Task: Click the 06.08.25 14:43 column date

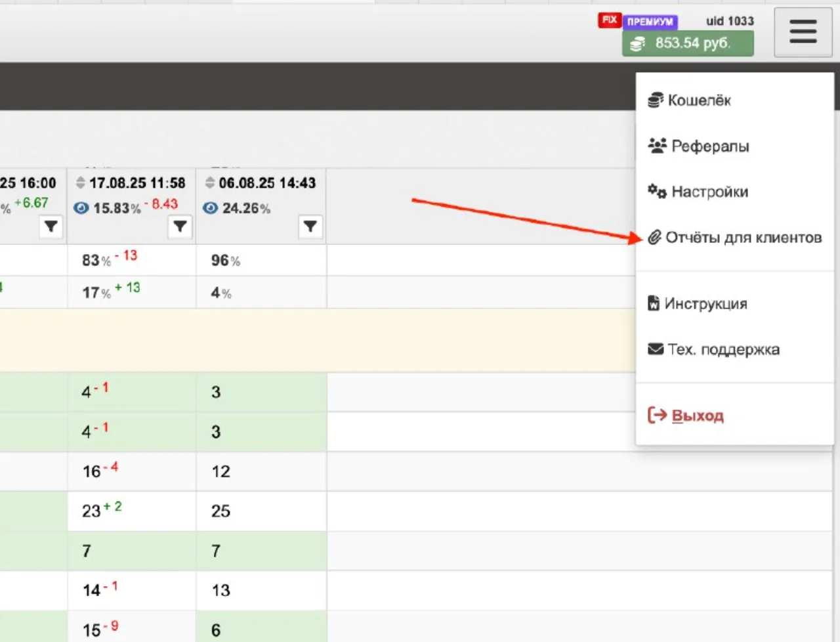Action: point(267,182)
